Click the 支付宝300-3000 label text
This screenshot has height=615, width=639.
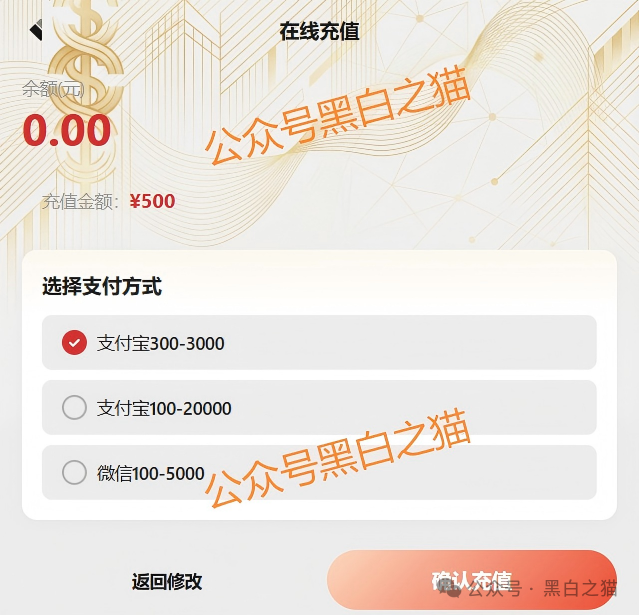pyautogui.click(x=160, y=343)
